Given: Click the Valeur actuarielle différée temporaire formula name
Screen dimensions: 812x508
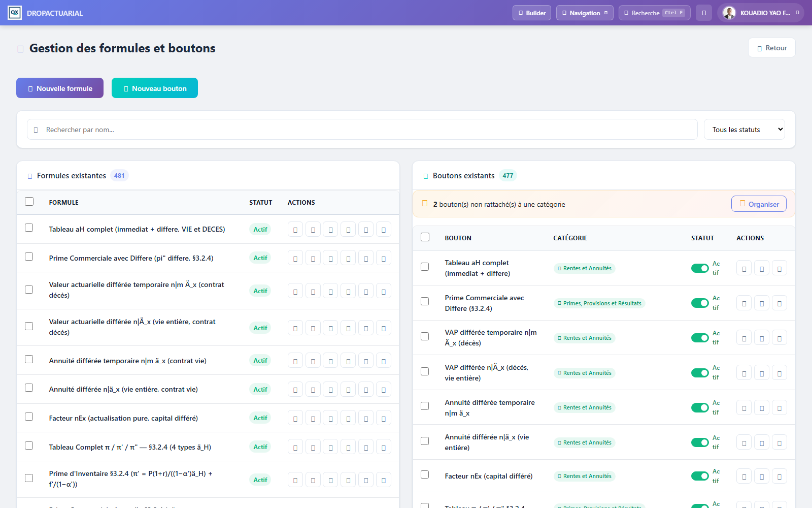Looking at the screenshot, I should click(137, 290).
